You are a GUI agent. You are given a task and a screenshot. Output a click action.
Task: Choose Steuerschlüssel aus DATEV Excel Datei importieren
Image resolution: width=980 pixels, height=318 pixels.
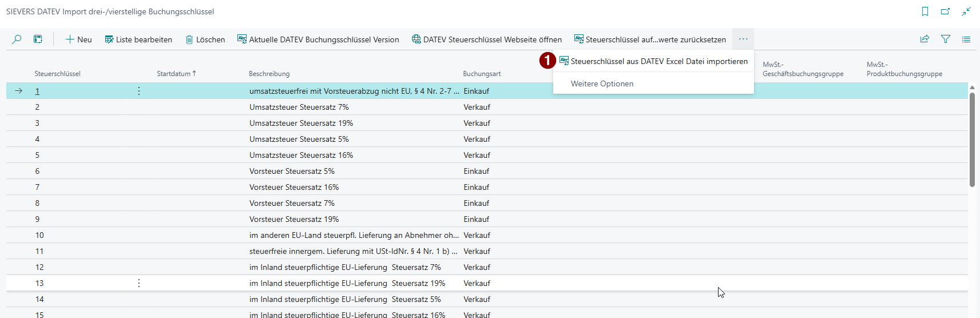[658, 61]
